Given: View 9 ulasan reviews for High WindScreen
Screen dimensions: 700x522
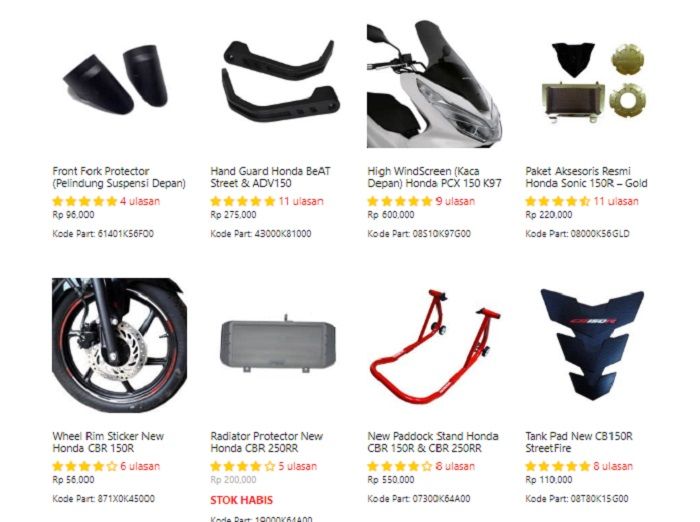Looking at the screenshot, I should pyautogui.click(x=455, y=201).
